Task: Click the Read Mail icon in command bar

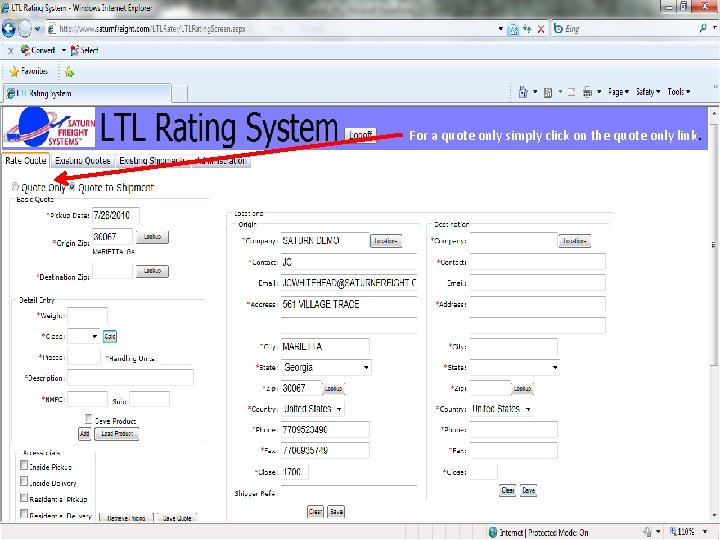Action: pos(571,92)
